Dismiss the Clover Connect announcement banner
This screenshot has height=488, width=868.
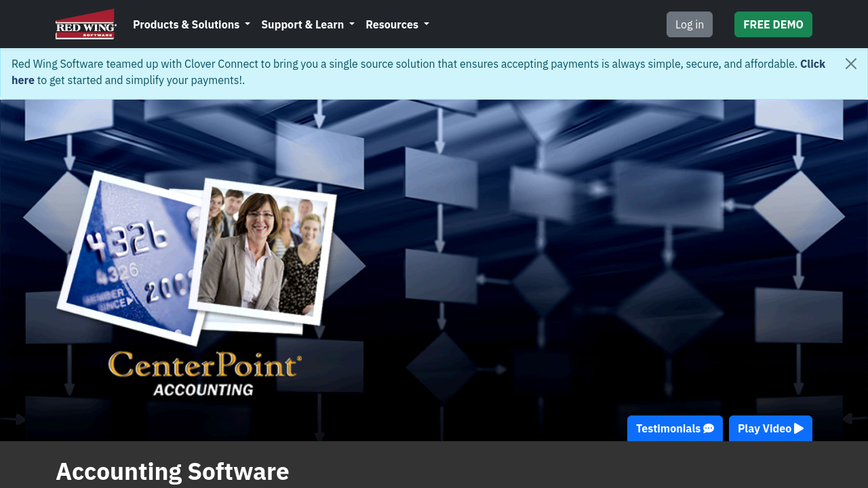[851, 64]
